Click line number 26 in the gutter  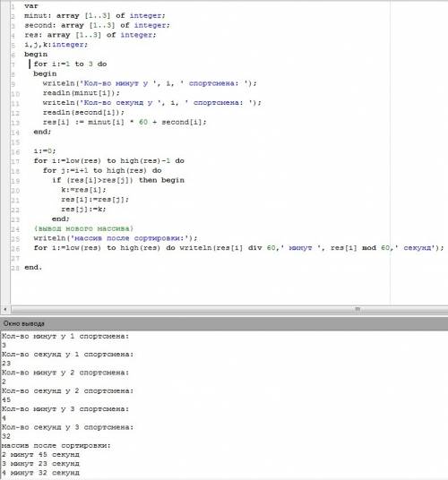click(15, 249)
